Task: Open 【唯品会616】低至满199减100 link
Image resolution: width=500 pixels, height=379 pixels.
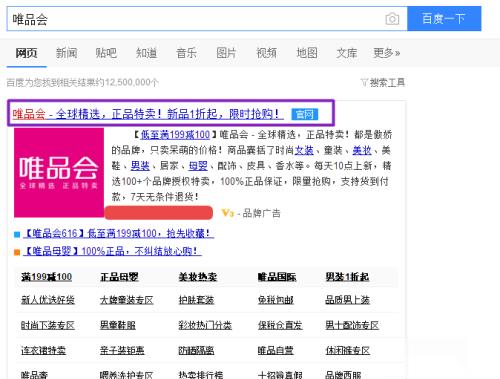Action: 118,233
